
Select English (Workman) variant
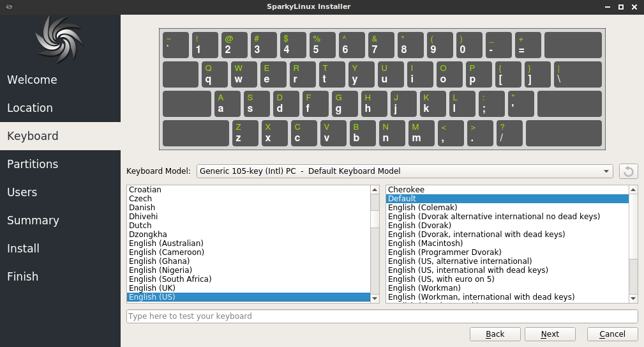pyautogui.click(x=507, y=288)
